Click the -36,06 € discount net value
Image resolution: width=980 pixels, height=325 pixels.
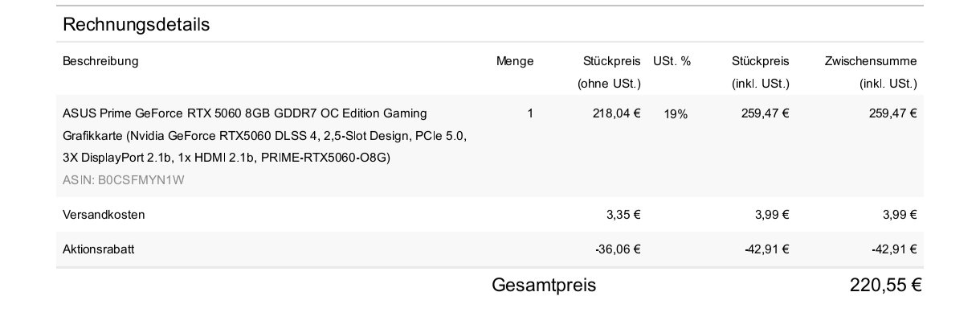(x=618, y=249)
